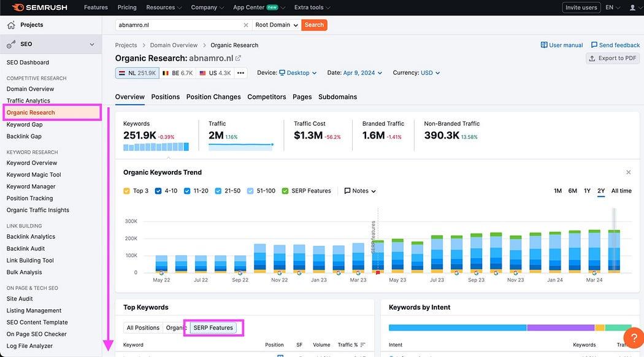The width and height of the screenshot is (644, 357).
Task: Sort by Traffic % column icon
Action: (x=362, y=345)
